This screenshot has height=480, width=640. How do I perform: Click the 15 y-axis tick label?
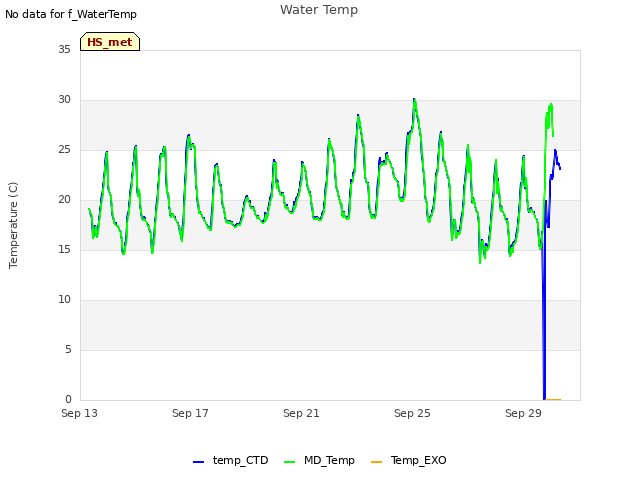64,249
